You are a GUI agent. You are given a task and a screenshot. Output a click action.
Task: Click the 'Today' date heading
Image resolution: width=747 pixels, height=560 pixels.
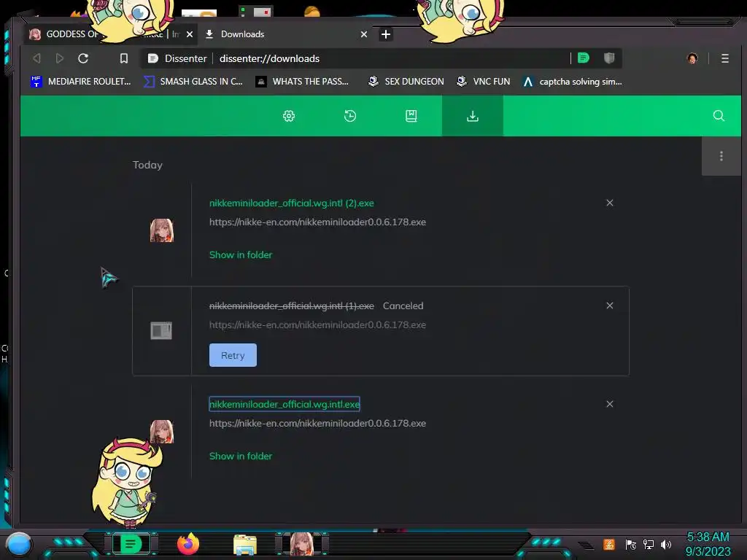coord(147,165)
